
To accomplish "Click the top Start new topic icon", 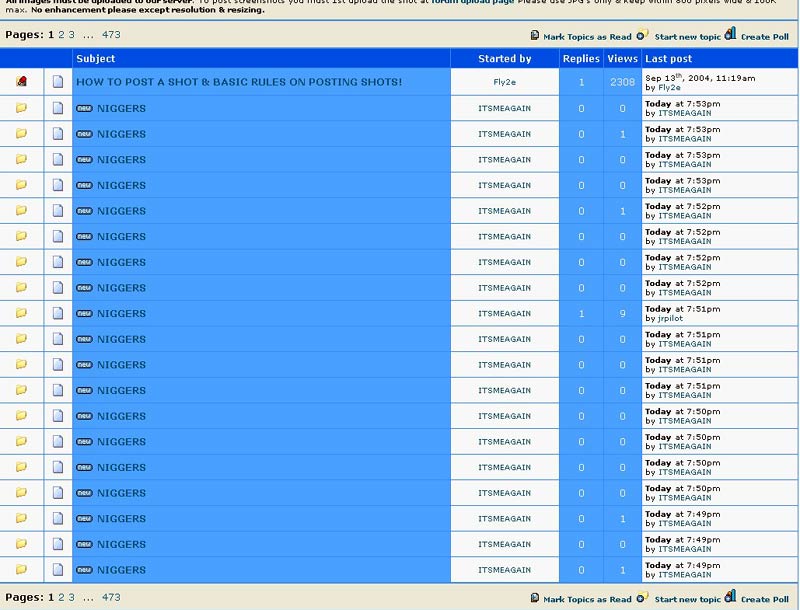I will pos(643,36).
